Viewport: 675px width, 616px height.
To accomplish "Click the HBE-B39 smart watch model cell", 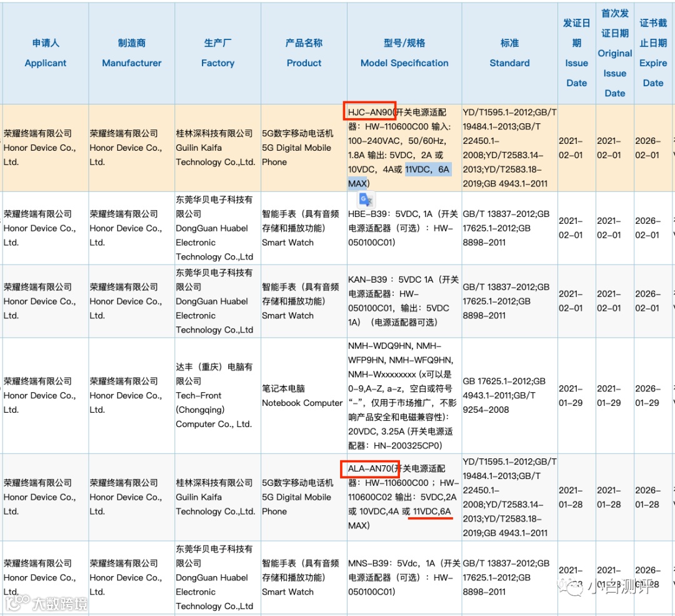I will click(x=404, y=228).
